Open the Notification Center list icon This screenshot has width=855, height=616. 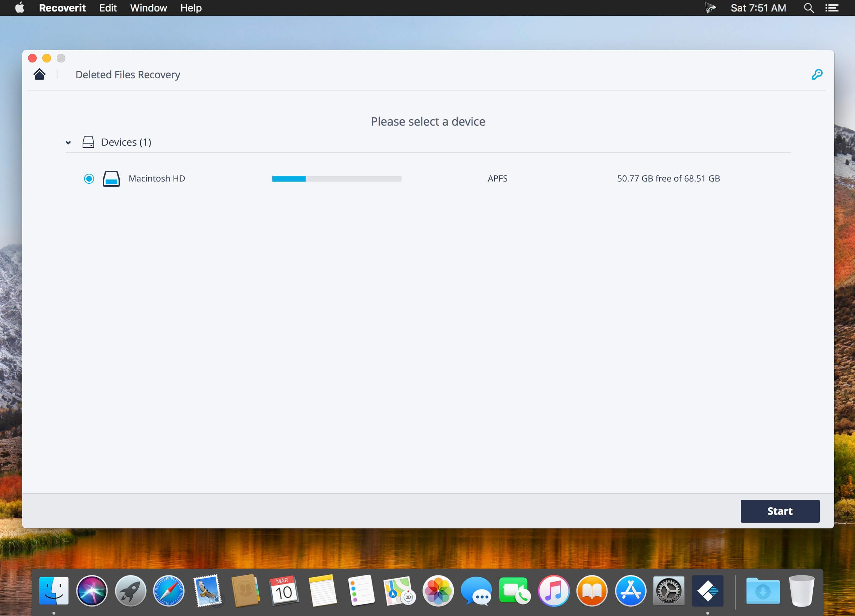click(x=832, y=8)
